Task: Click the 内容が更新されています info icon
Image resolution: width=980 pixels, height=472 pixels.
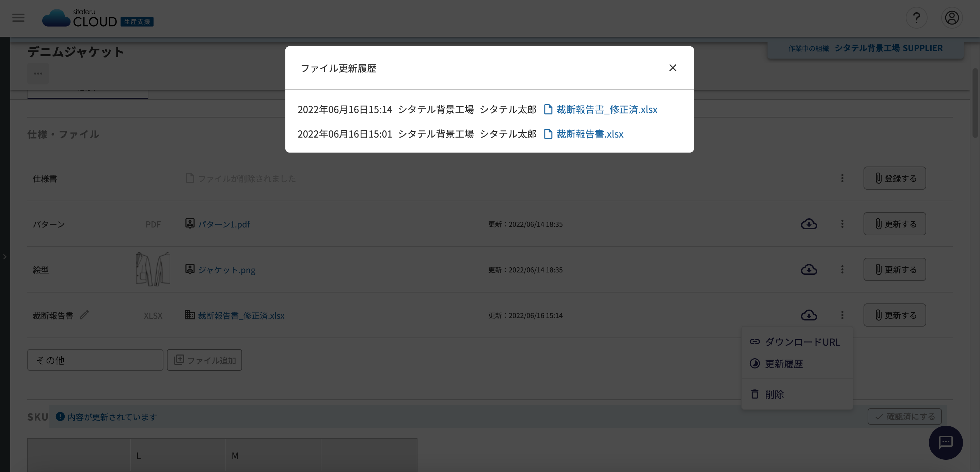Action: pyautogui.click(x=60, y=416)
